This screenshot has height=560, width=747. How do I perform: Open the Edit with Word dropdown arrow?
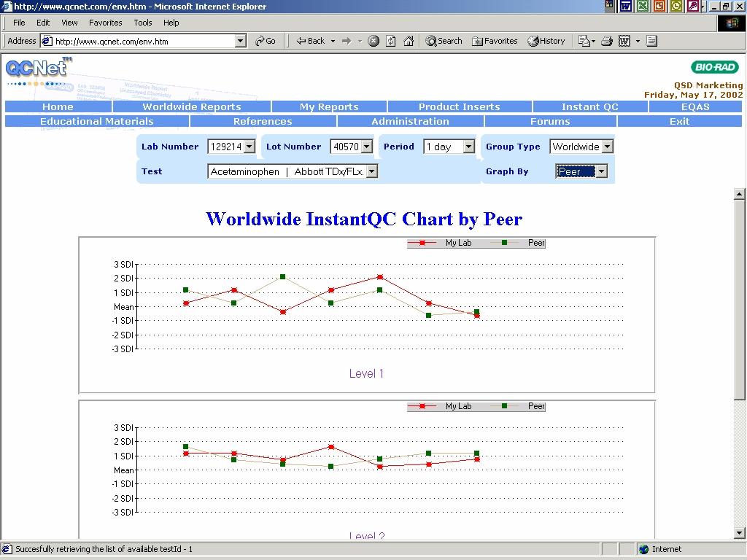tap(638, 41)
